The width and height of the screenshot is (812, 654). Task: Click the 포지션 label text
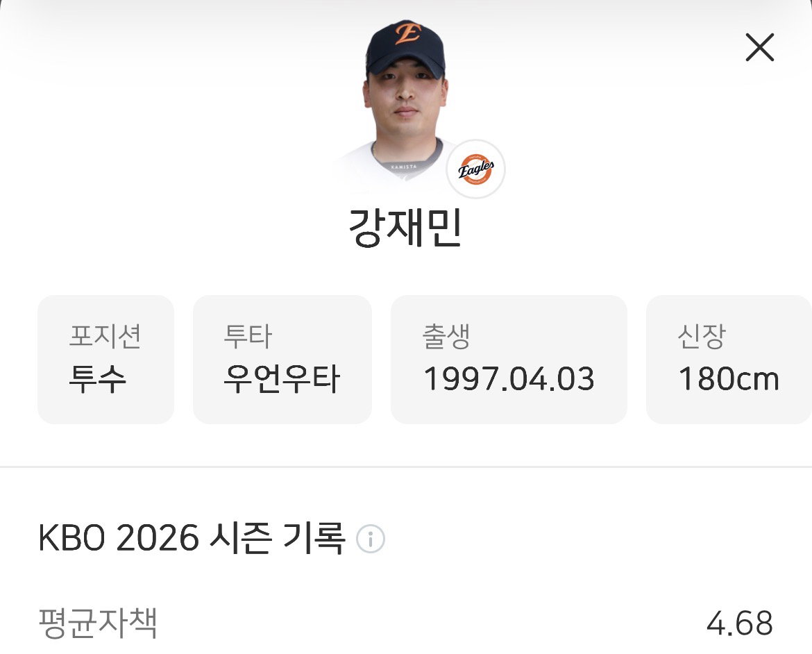105,336
